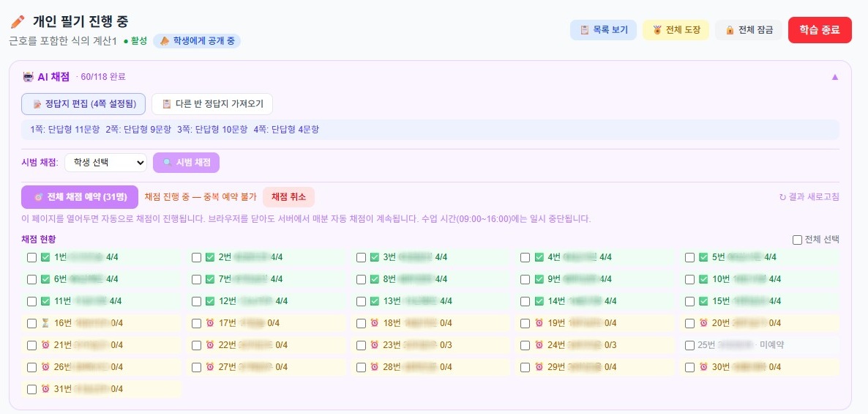Click the alarm clock icon of 27번
This screenshot has width=868, height=414.
tap(210, 367)
